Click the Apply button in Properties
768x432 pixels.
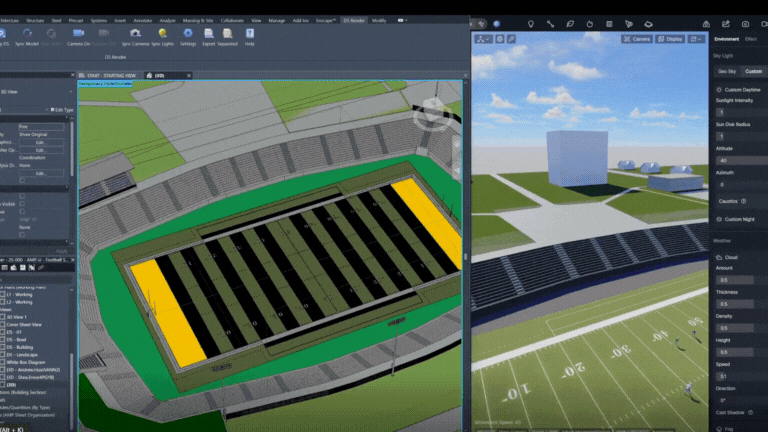point(61,251)
